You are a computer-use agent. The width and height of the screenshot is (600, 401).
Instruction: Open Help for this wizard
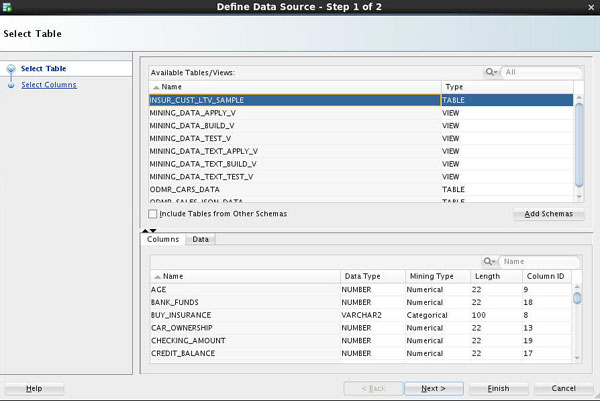pos(34,388)
